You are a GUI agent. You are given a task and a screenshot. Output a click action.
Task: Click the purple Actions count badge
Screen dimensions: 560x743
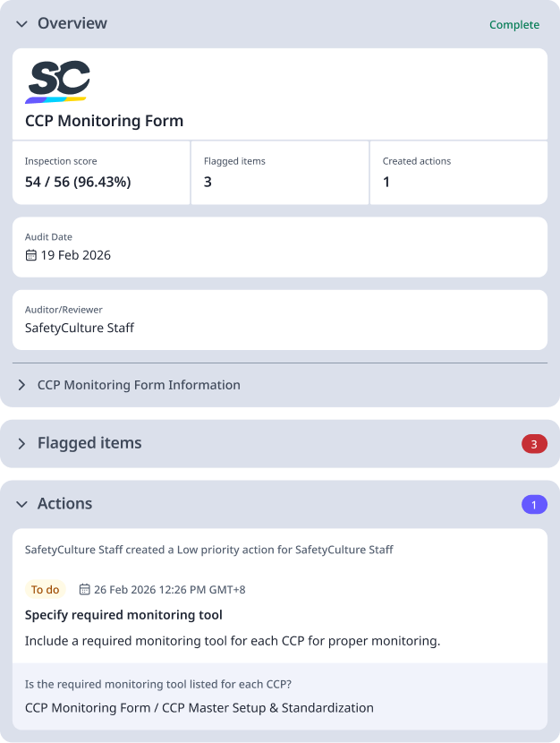point(534,504)
